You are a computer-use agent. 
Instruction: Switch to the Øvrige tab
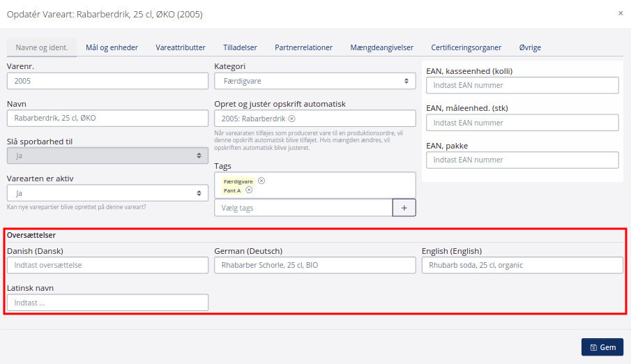(x=529, y=47)
